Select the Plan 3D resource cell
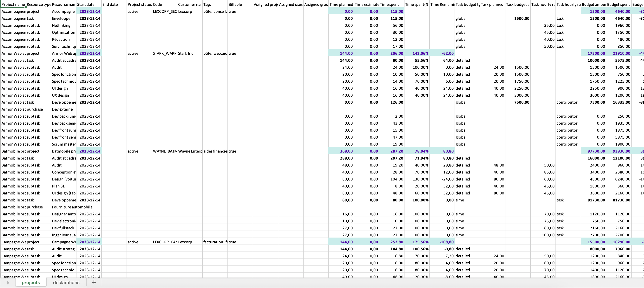 coord(64,186)
